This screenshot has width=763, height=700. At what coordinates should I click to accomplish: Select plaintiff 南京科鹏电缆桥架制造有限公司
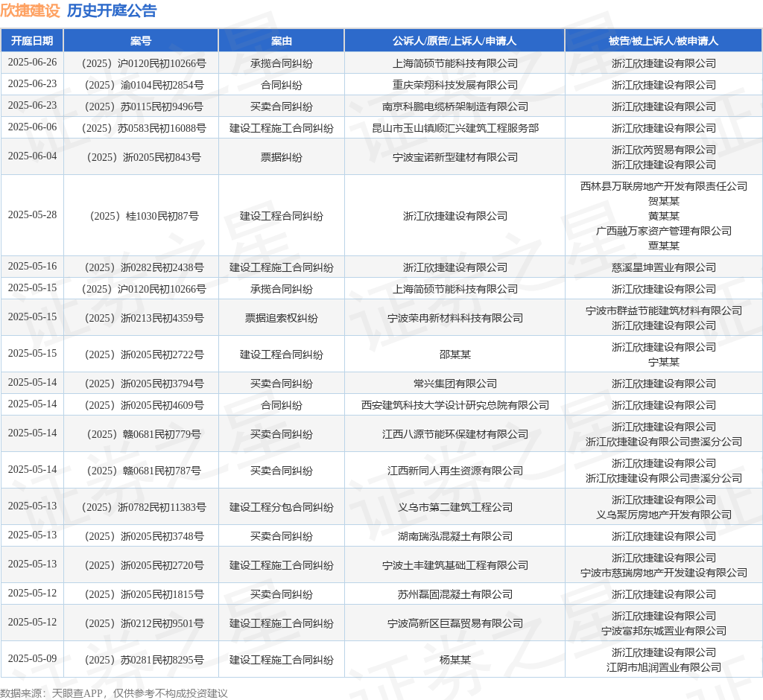point(455,106)
